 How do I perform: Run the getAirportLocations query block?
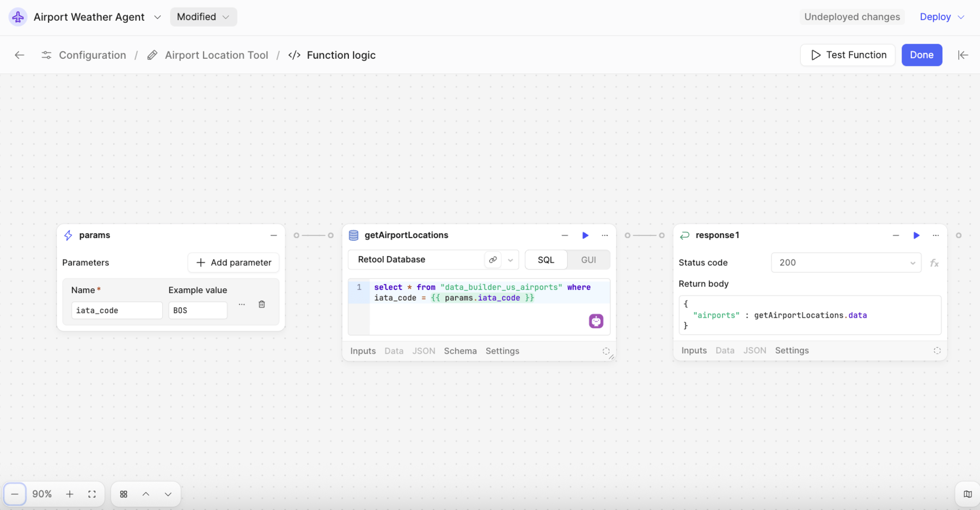585,235
